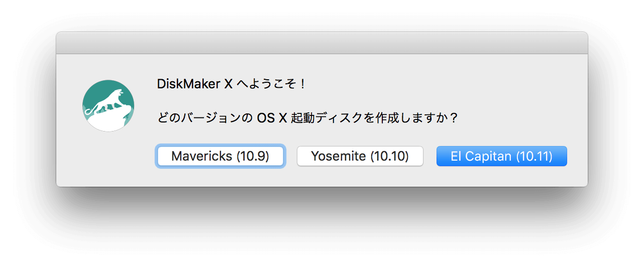Choose the middle Yosemite button
Viewport: 644px width, 267px height.
(360, 156)
